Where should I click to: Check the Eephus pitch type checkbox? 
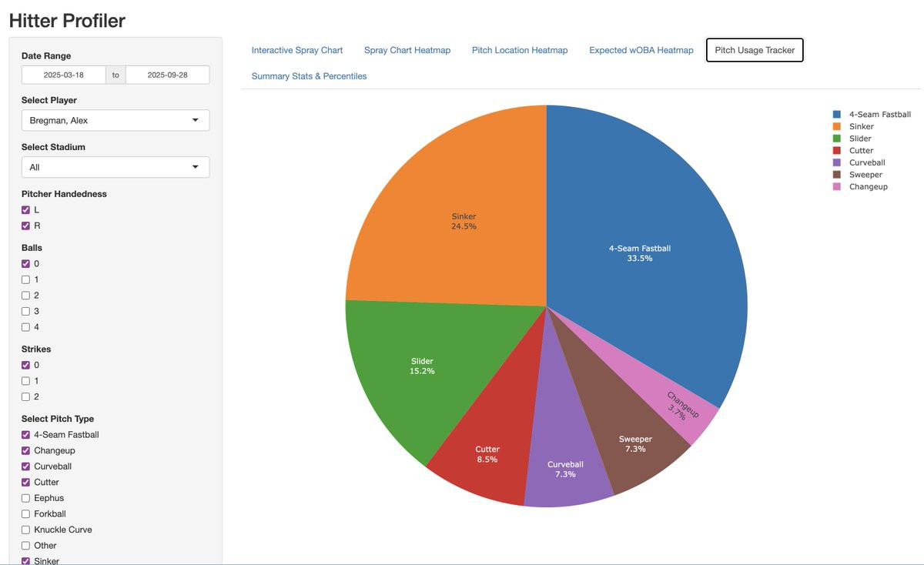[25, 498]
